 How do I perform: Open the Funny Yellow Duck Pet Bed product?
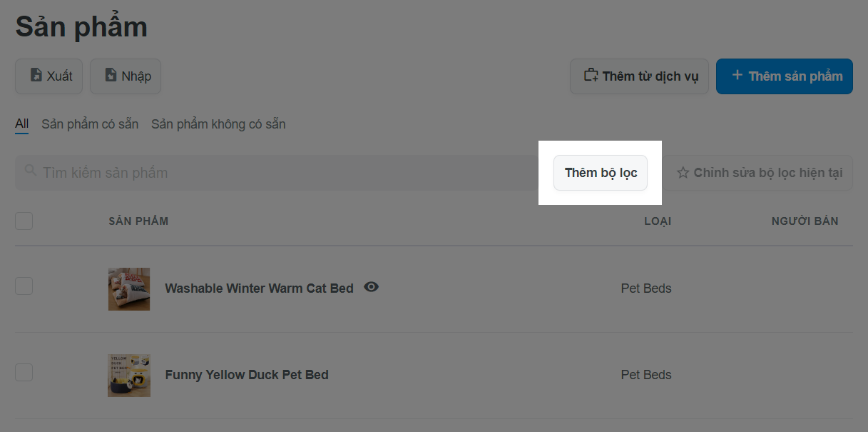pyautogui.click(x=247, y=375)
